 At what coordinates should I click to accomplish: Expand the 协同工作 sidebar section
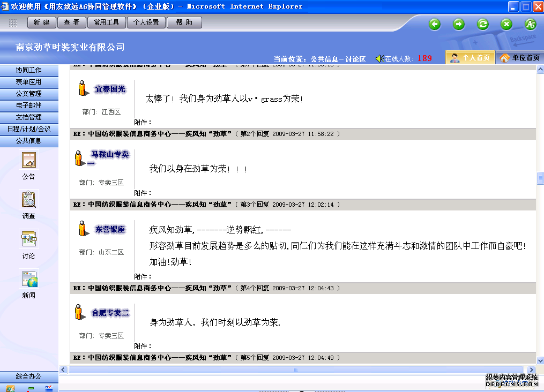tap(29, 70)
